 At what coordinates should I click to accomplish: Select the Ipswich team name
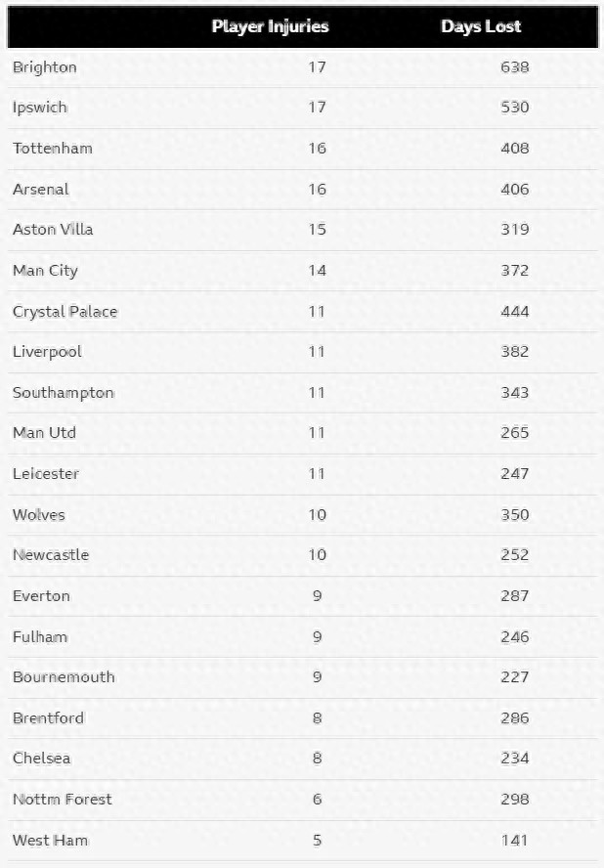point(40,108)
